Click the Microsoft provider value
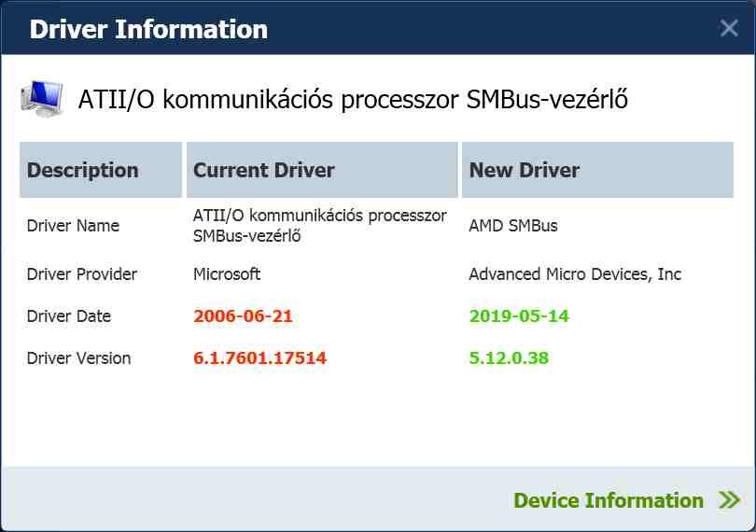 click(227, 274)
